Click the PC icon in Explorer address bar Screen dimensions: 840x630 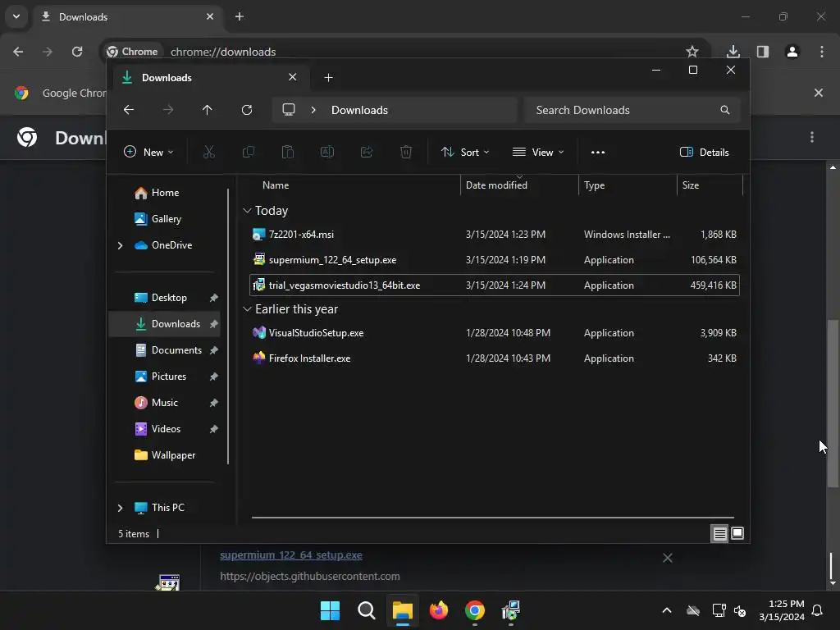(x=289, y=110)
